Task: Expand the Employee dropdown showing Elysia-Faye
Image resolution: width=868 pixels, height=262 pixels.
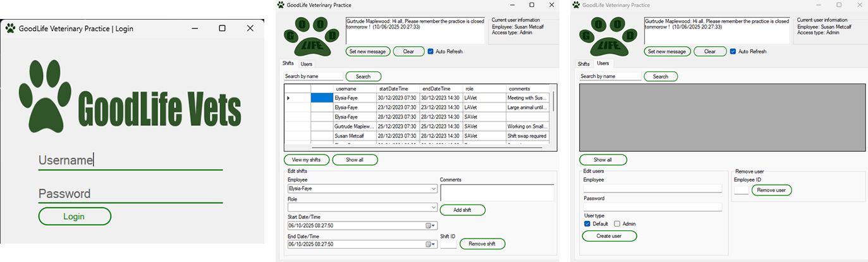Action: coord(433,189)
